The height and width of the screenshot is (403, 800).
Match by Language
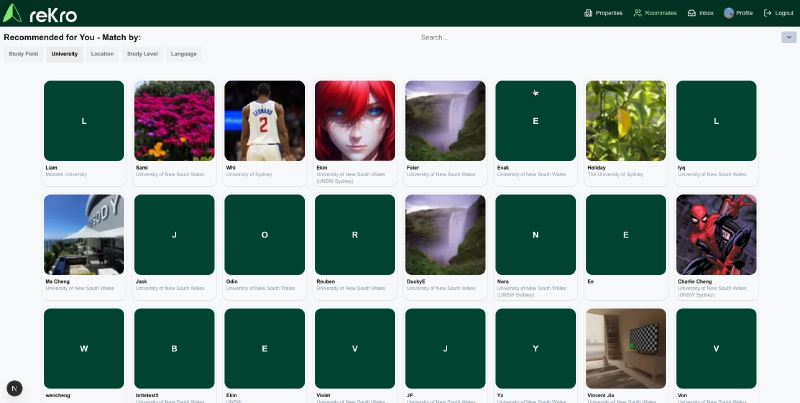(x=184, y=54)
